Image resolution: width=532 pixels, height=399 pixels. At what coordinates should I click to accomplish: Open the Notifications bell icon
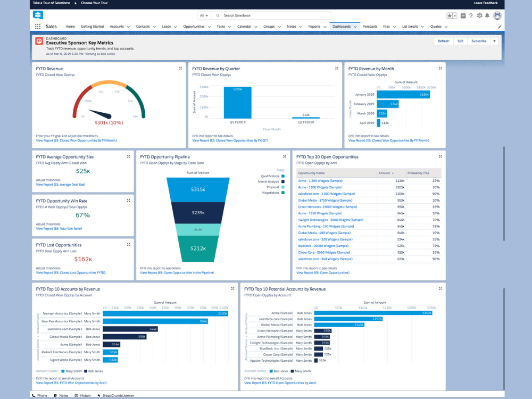coord(487,15)
